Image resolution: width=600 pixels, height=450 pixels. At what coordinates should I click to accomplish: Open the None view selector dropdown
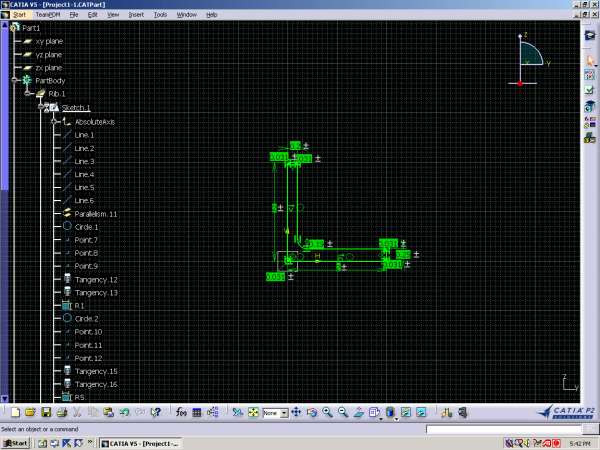point(284,413)
